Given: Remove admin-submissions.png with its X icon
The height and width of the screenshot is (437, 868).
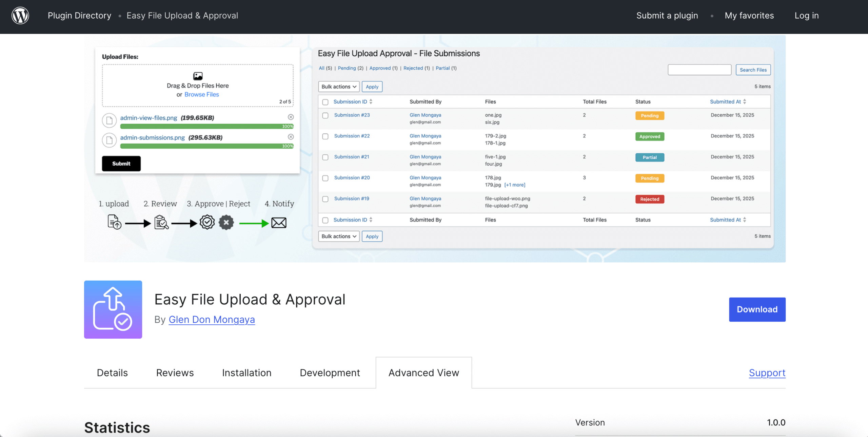Looking at the screenshot, I should point(291,137).
